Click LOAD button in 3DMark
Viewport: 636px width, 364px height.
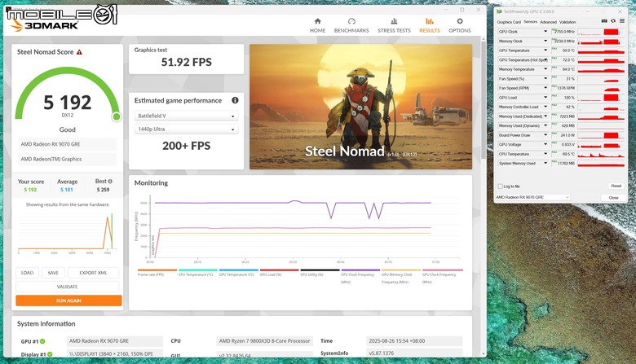click(27, 273)
